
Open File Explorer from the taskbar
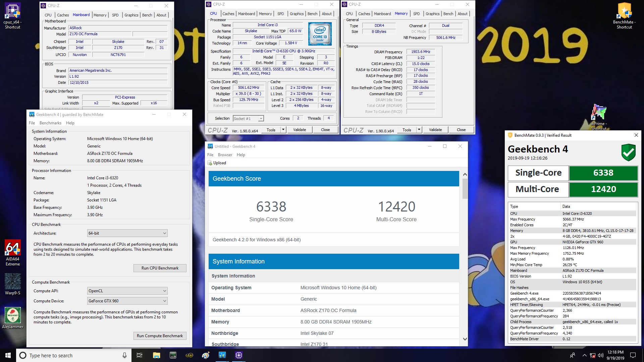pos(156,355)
